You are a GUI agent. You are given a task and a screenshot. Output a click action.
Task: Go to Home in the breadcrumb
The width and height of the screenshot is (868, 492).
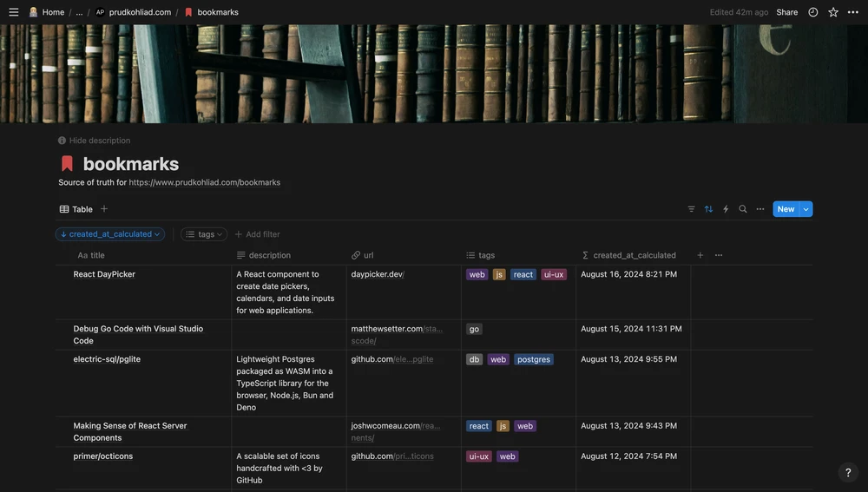[x=53, y=12]
